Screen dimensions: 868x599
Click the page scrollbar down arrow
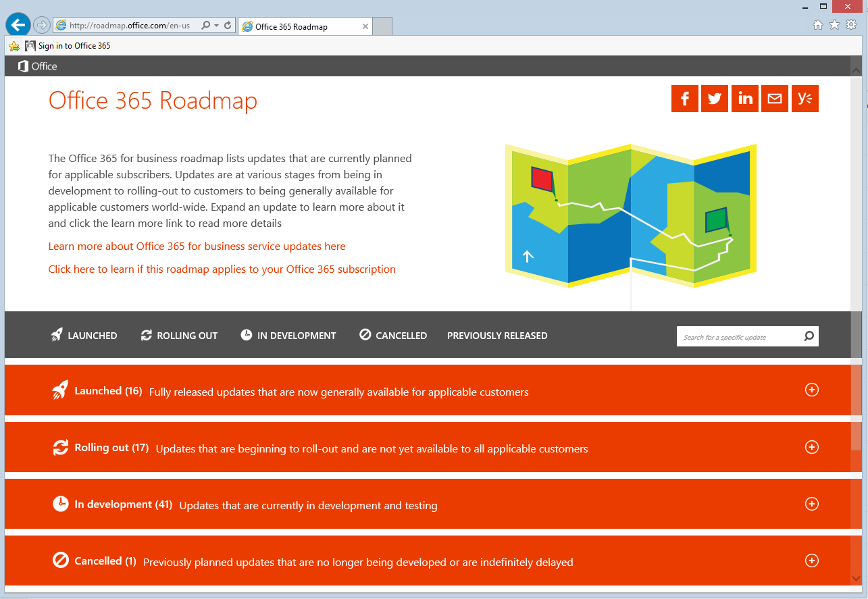(x=857, y=579)
